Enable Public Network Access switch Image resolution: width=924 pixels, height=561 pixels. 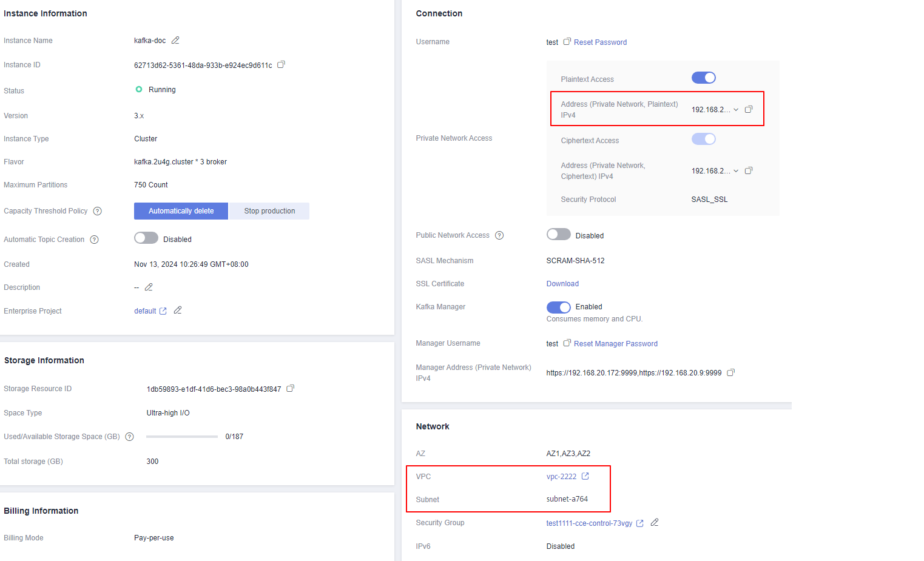point(559,234)
